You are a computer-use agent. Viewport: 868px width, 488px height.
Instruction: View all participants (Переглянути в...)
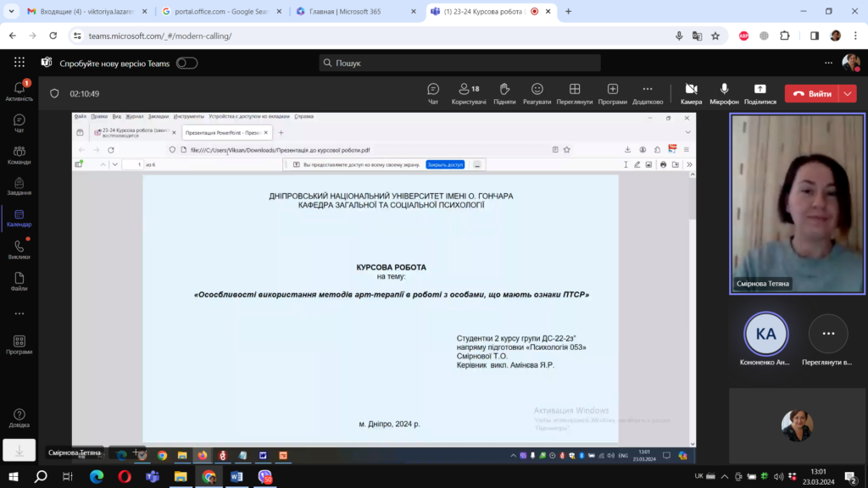[x=827, y=341]
